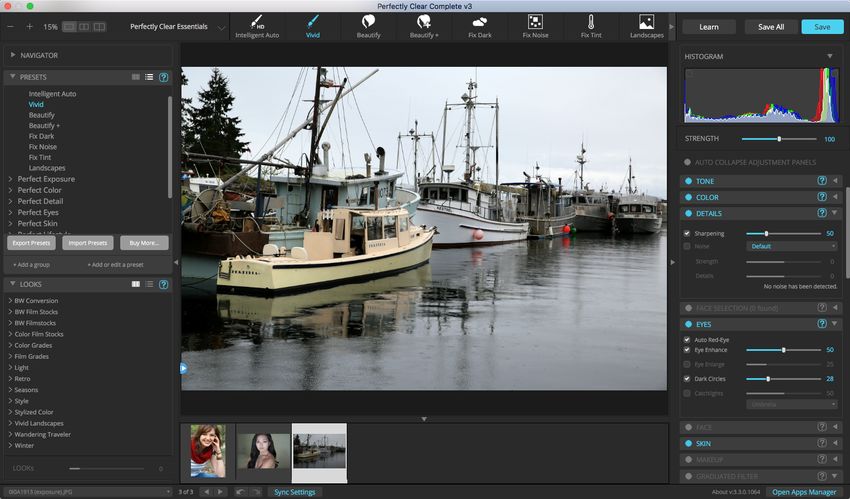Click the Learn button
The width and height of the screenshot is (850, 499).
tap(709, 27)
